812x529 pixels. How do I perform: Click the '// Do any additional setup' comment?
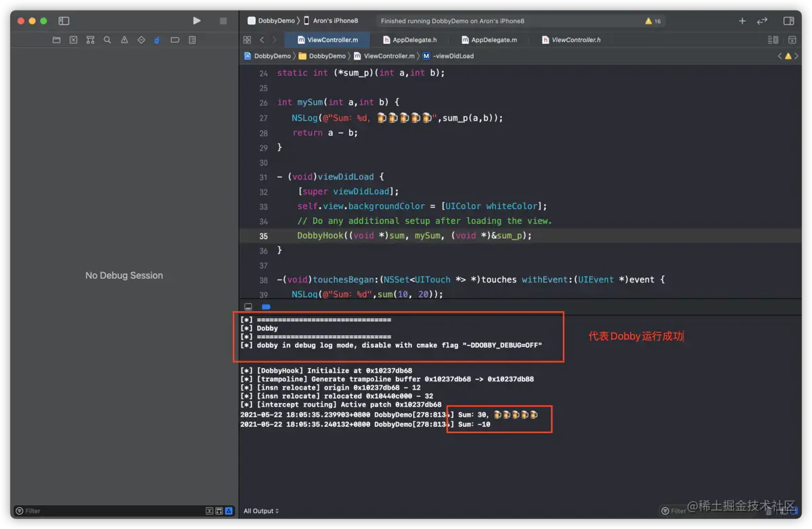click(x=424, y=221)
